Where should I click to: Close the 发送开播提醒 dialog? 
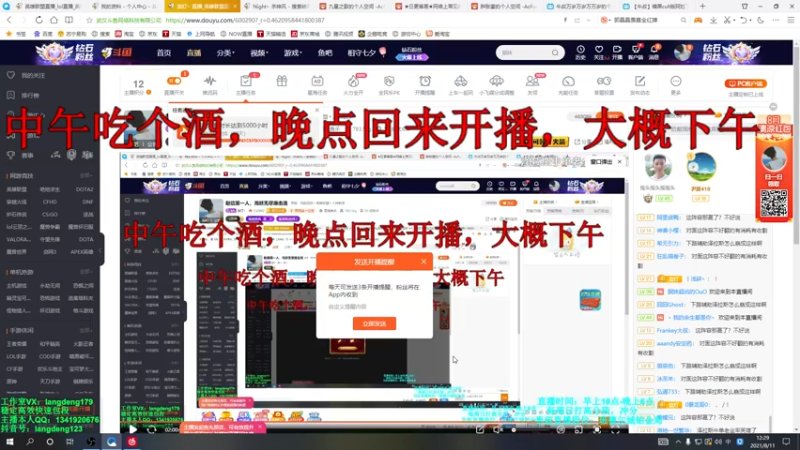(423, 262)
